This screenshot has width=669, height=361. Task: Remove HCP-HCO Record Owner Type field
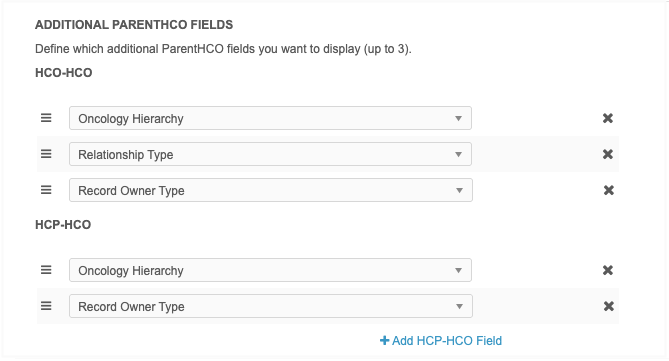(608, 306)
